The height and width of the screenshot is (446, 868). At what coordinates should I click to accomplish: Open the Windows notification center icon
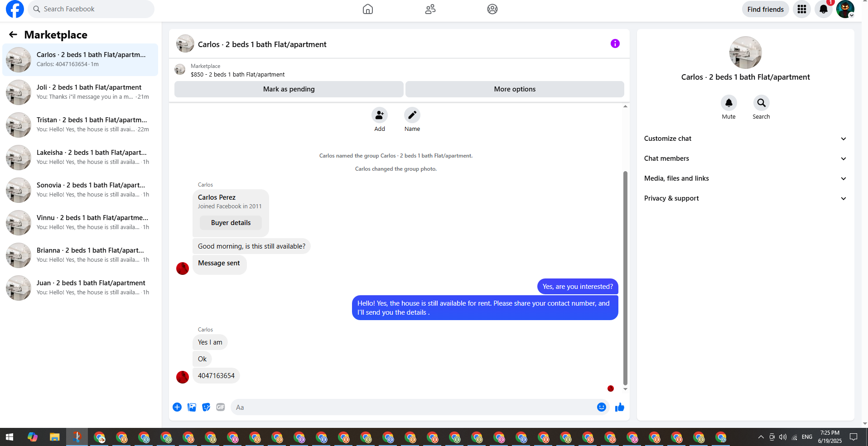(854, 437)
